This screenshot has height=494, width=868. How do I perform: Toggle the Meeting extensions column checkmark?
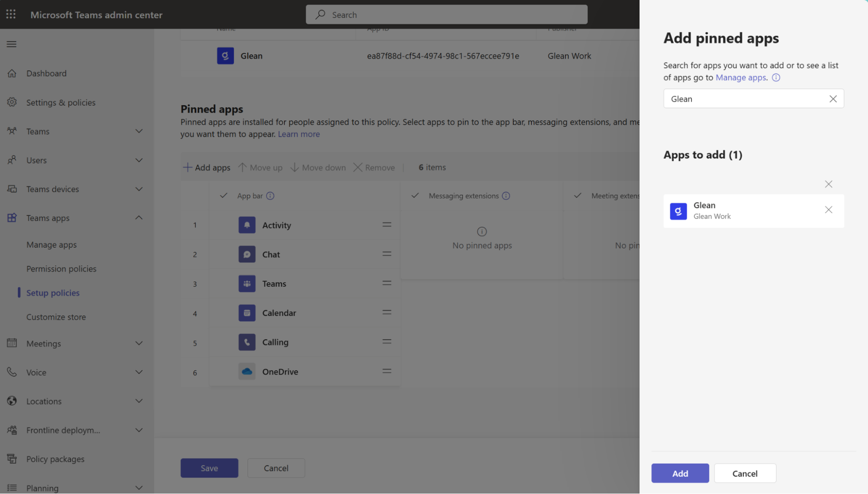pos(578,196)
